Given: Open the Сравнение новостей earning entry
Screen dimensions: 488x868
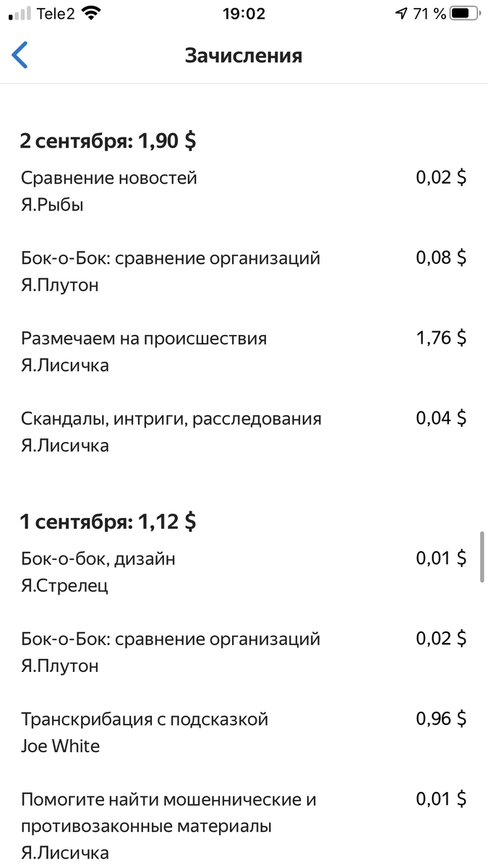Looking at the screenshot, I should (x=108, y=177).
